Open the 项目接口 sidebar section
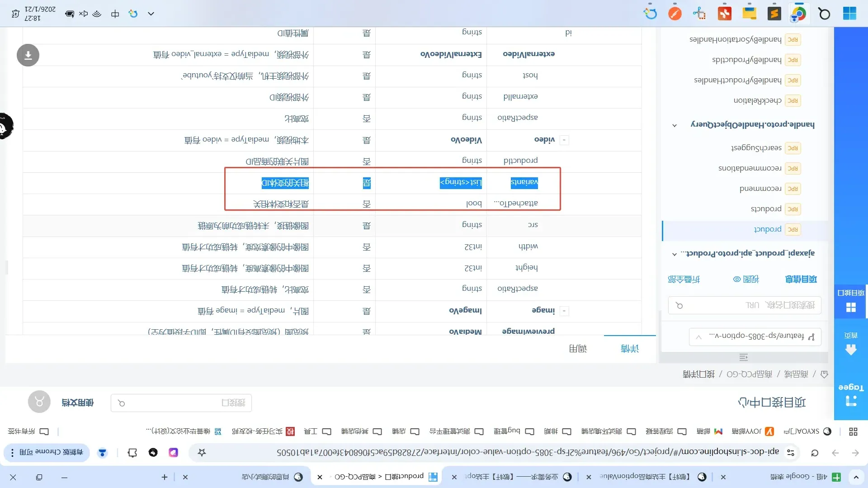Viewport: 868px width, 488px height. pyautogui.click(x=850, y=300)
